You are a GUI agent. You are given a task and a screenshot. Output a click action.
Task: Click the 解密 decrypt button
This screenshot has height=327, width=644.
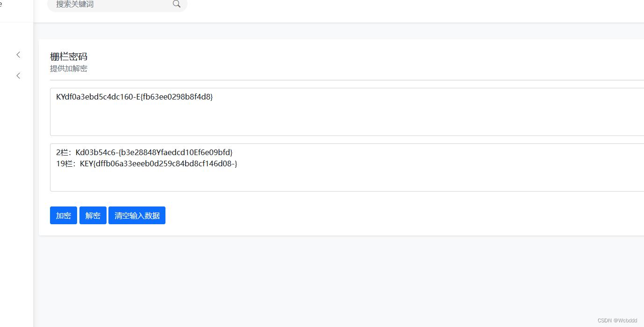pyautogui.click(x=93, y=215)
